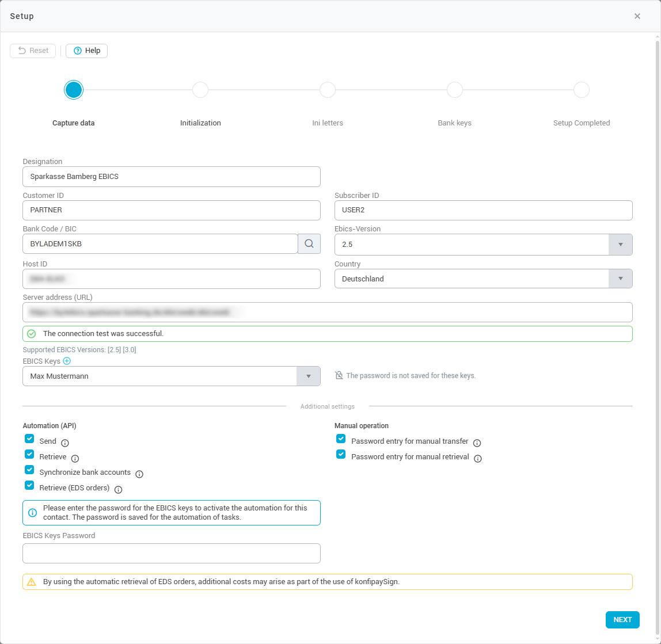Show info for manual retrieval password entry

coord(477,458)
